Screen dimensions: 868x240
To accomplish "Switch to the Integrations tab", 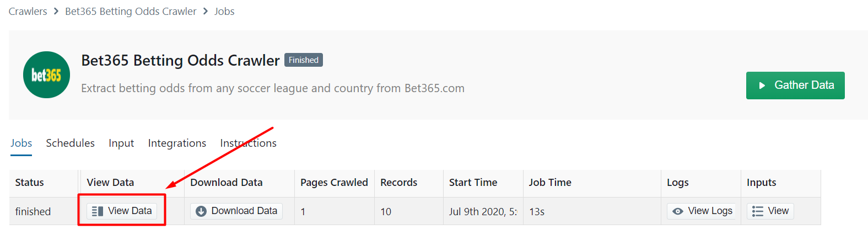I will [x=177, y=143].
